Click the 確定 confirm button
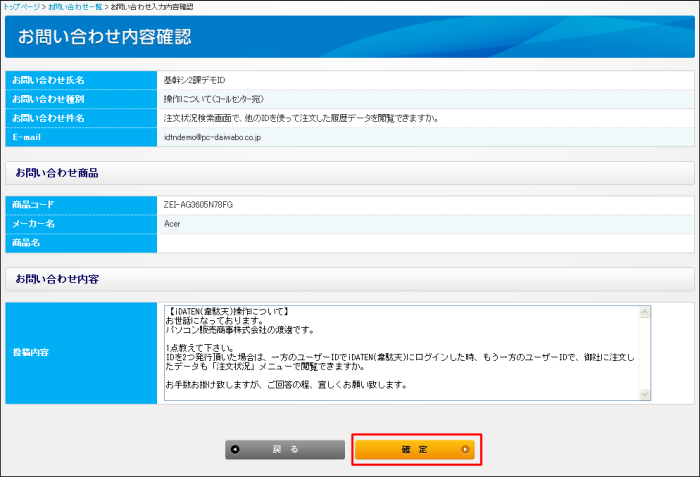Image resolution: width=700 pixels, height=477 pixels. click(x=415, y=450)
